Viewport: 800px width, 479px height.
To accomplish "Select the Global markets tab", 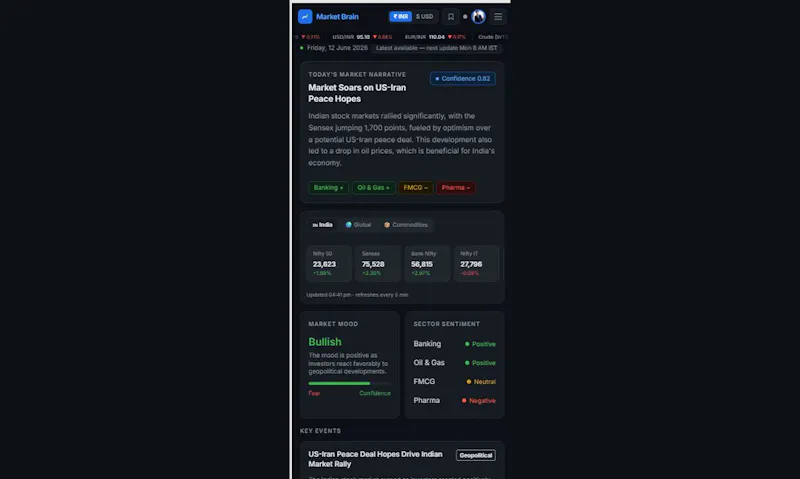I will (x=358, y=224).
